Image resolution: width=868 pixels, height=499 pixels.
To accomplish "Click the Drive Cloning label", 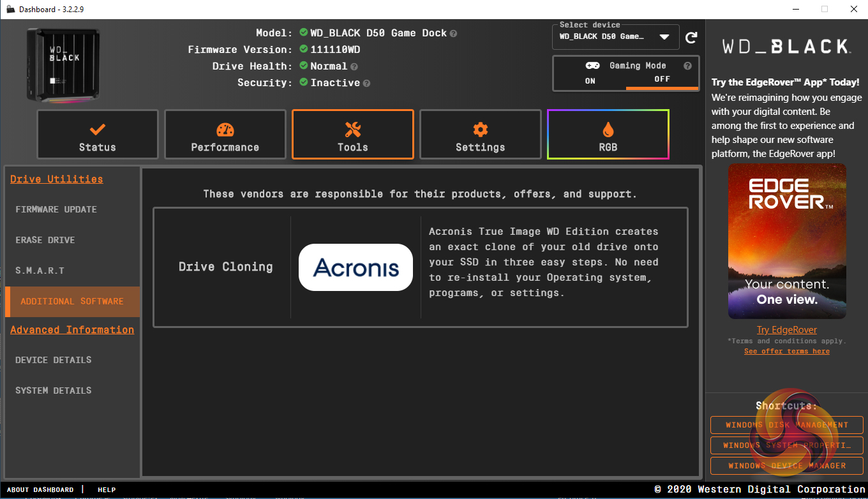I will (226, 267).
